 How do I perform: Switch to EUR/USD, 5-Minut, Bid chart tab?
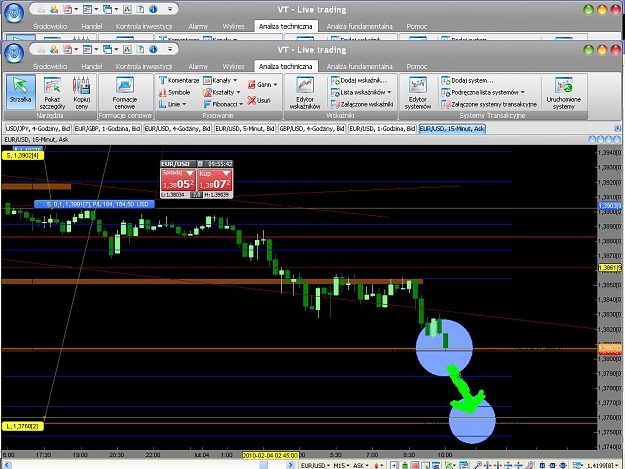click(x=245, y=129)
